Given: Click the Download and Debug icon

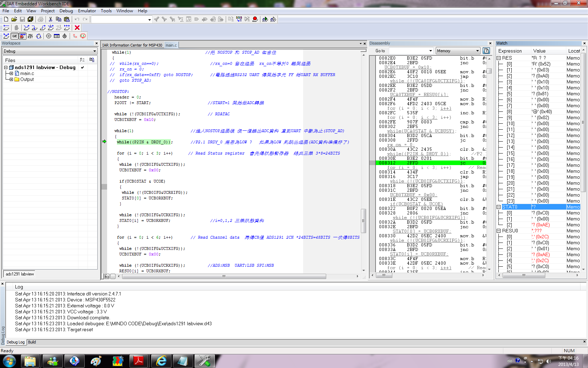Looking at the screenshot, I should (x=265, y=19).
